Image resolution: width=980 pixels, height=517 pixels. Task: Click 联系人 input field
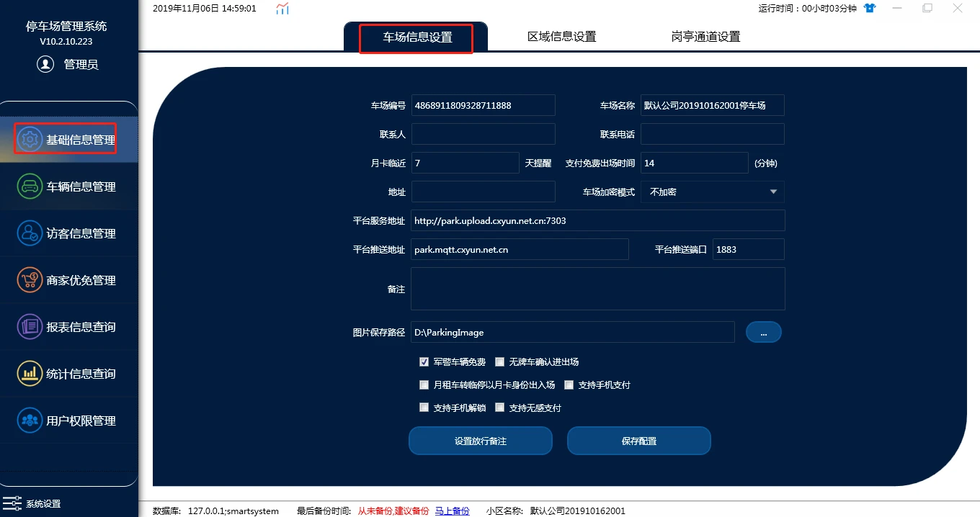483,134
